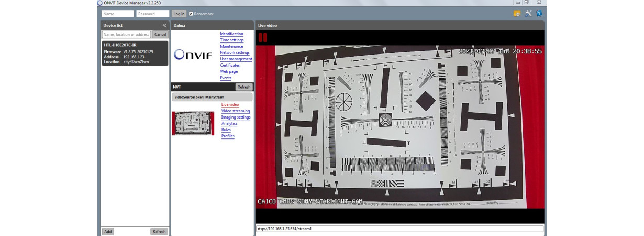
Task: Click the rtsp stream URL field
Action: point(399,229)
